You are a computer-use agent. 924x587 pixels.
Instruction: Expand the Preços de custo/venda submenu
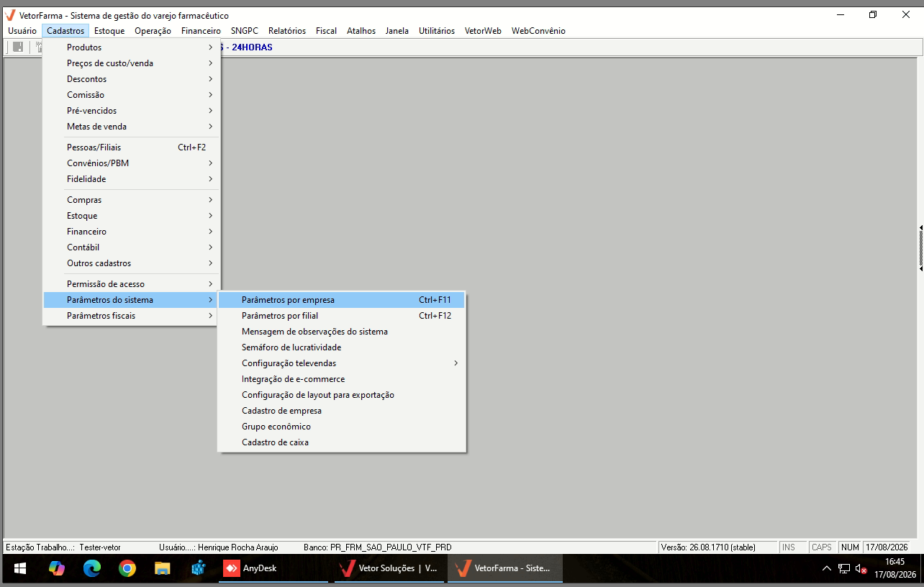point(132,63)
